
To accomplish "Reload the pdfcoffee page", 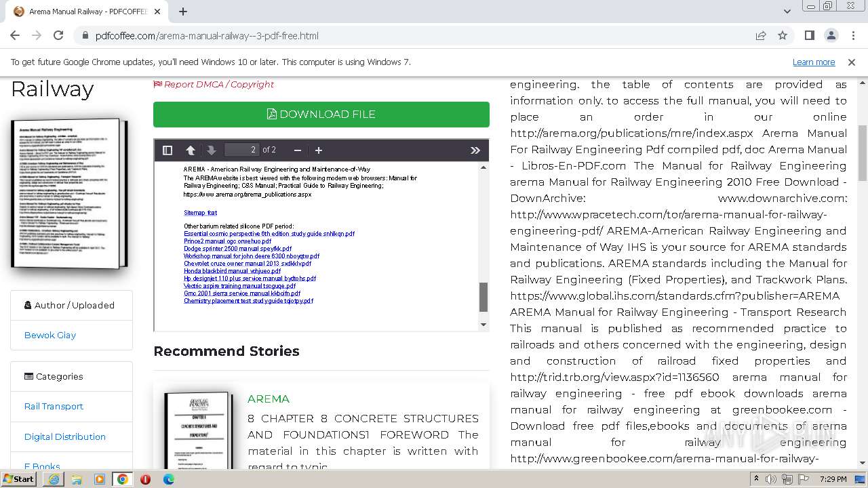I will [x=58, y=35].
